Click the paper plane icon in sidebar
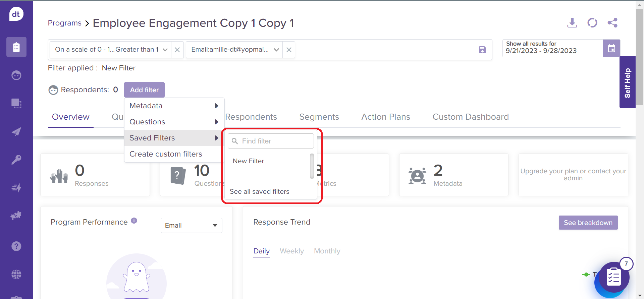 pos(16,131)
